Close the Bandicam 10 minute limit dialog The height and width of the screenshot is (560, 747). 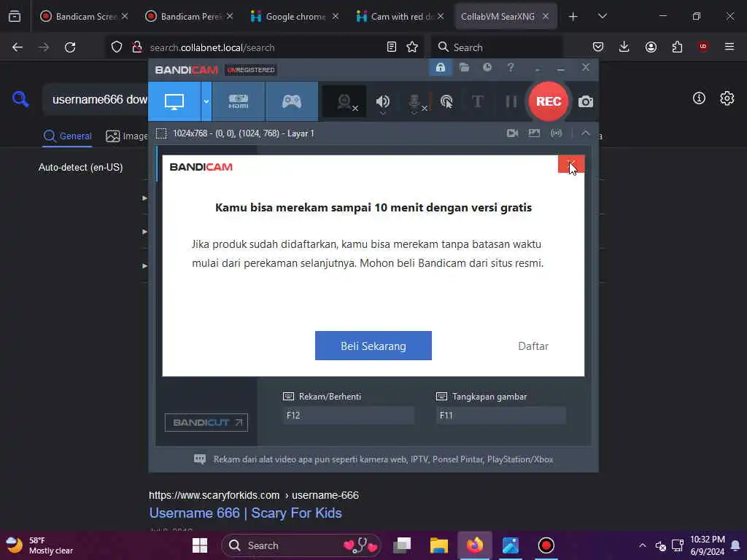click(x=571, y=164)
